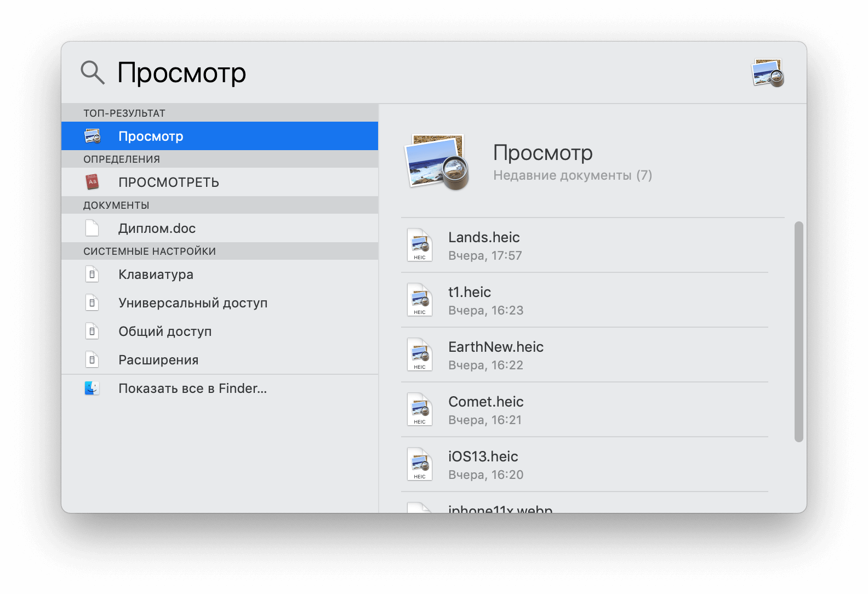Open iOS13.heic recent document
This screenshot has height=594, width=868.
point(585,464)
